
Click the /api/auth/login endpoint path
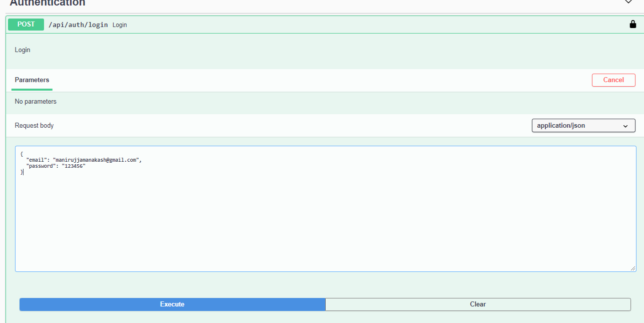coord(78,25)
